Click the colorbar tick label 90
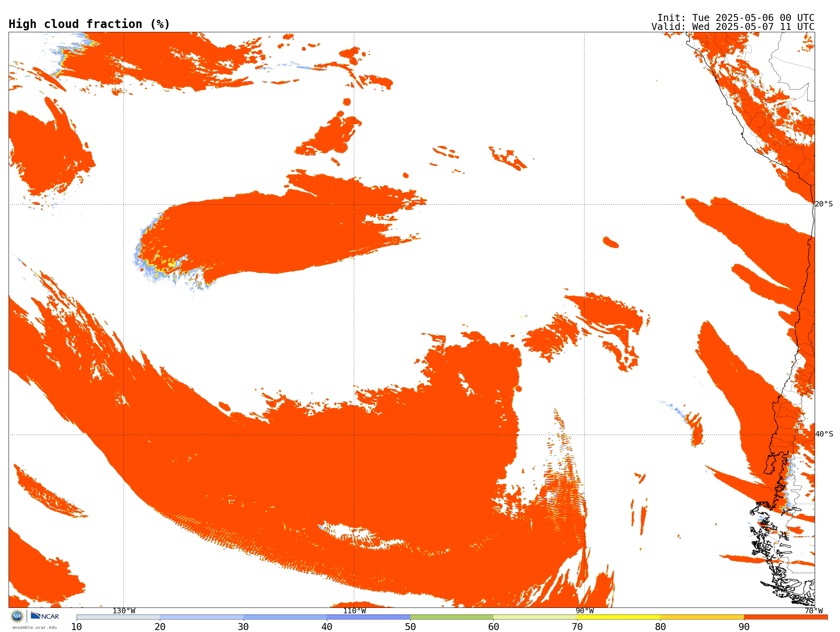 tap(744, 627)
